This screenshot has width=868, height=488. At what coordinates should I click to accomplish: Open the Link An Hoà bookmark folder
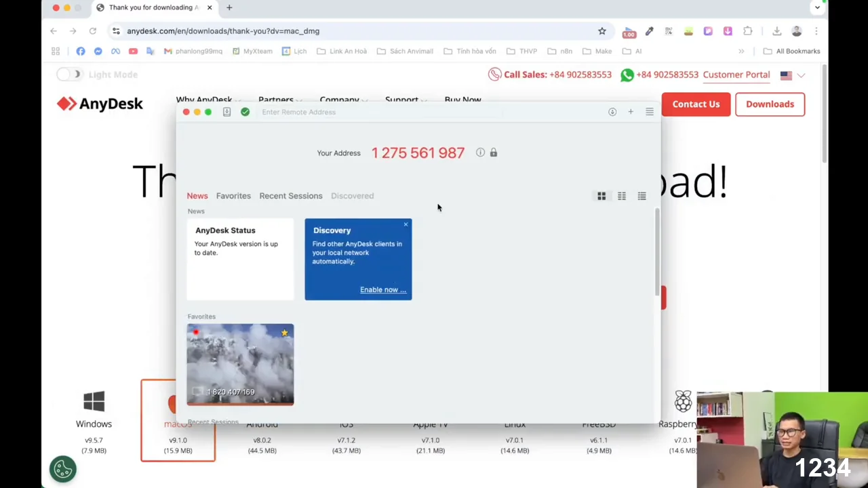coord(342,51)
